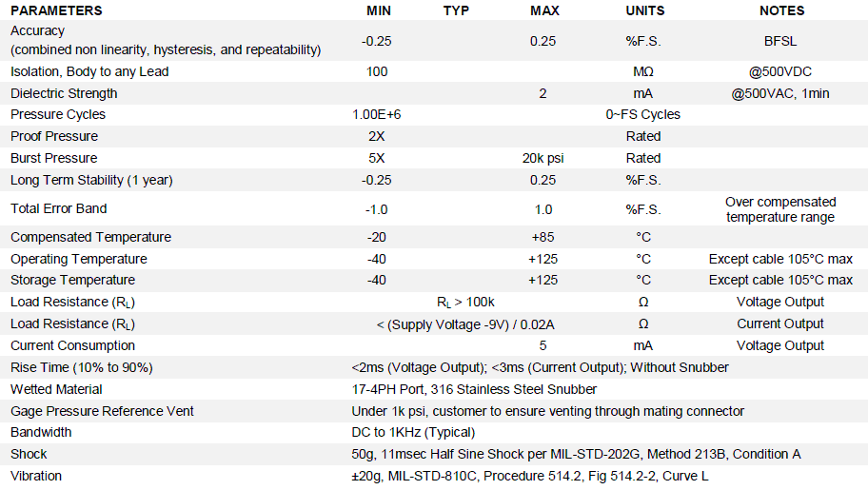Click the UNITS column header

point(645,10)
